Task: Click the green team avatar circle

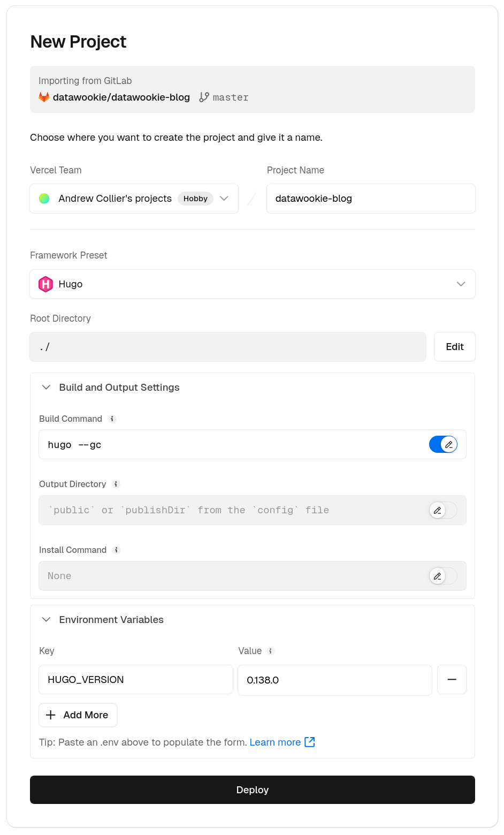Action: pyautogui.click(x=44, y=199)
